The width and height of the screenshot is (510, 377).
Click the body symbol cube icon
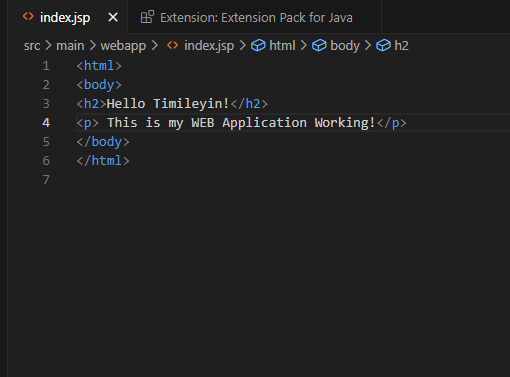point(319,45)
